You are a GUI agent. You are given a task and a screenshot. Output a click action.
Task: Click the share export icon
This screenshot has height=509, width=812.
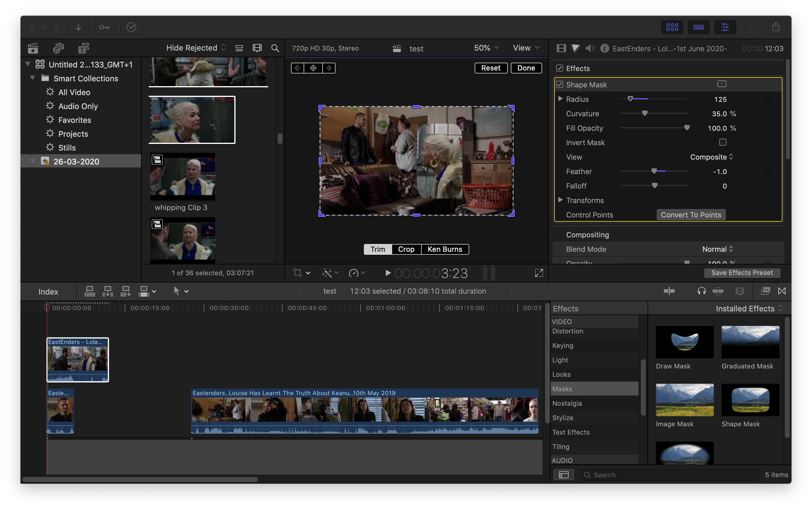pyautogui.click(x=776, y=27)
